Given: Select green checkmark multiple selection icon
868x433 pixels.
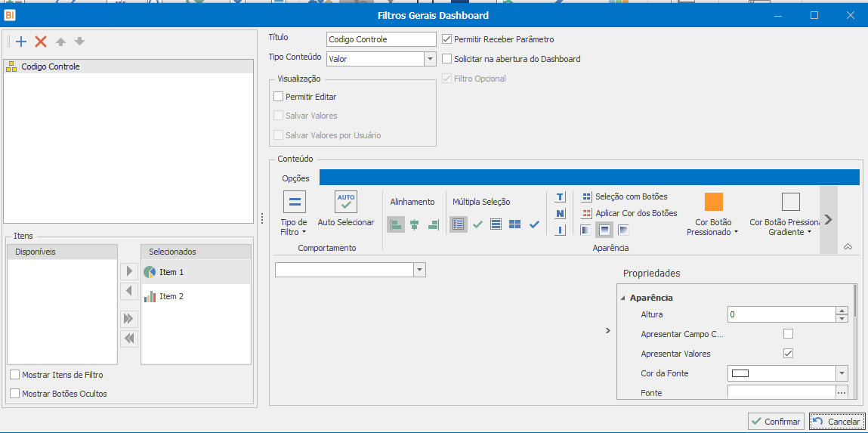Looking at the screenshot, I should click(x=477, y=224).
